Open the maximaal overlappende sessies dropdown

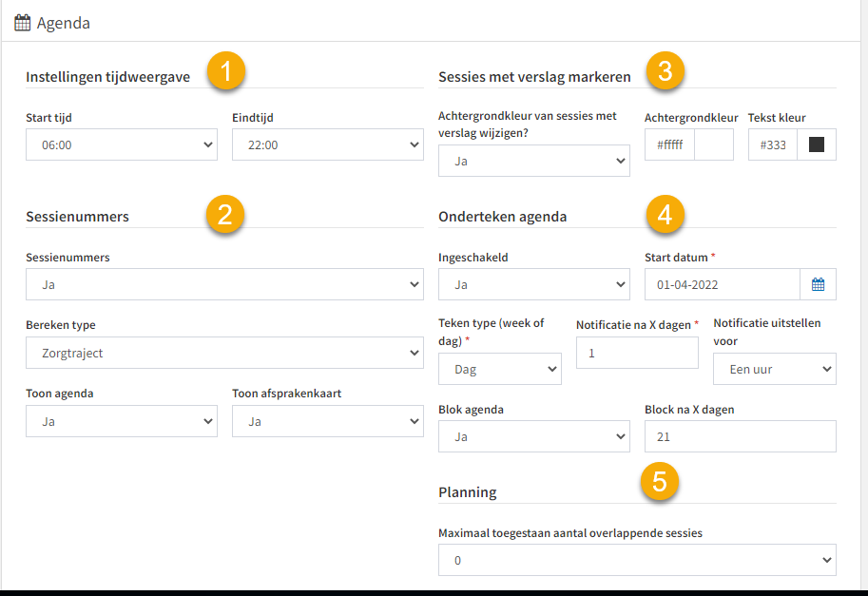pos(637,560)
